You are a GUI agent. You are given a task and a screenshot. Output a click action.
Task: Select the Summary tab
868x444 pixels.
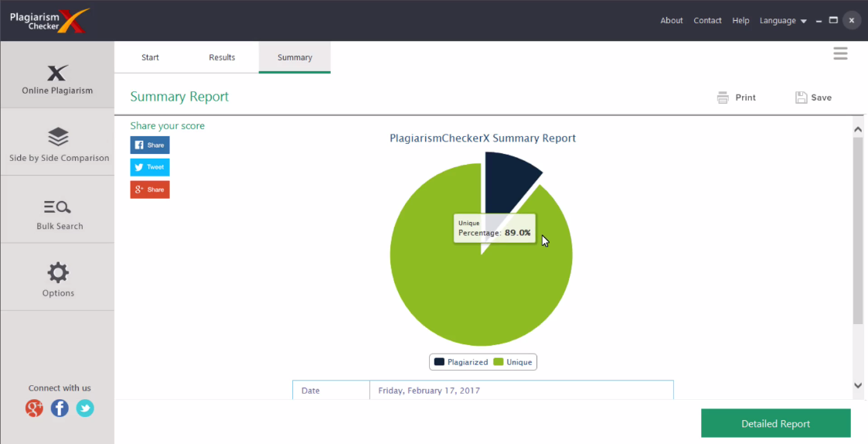294,57
